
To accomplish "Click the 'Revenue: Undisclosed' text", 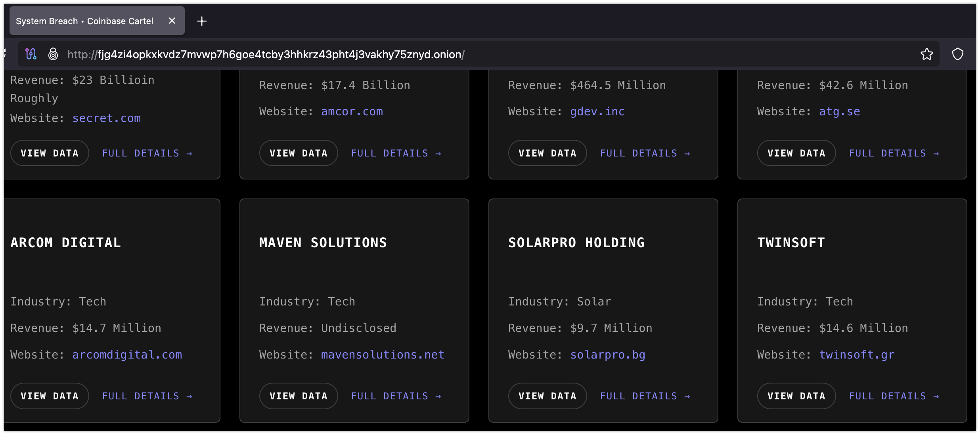I will tap(328, 328).
